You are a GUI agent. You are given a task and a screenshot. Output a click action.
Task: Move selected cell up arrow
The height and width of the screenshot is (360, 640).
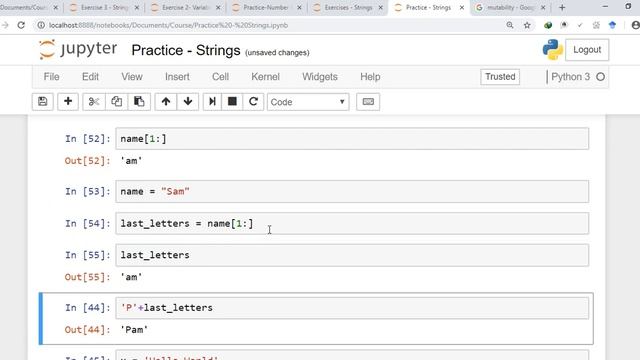[166, 102]
